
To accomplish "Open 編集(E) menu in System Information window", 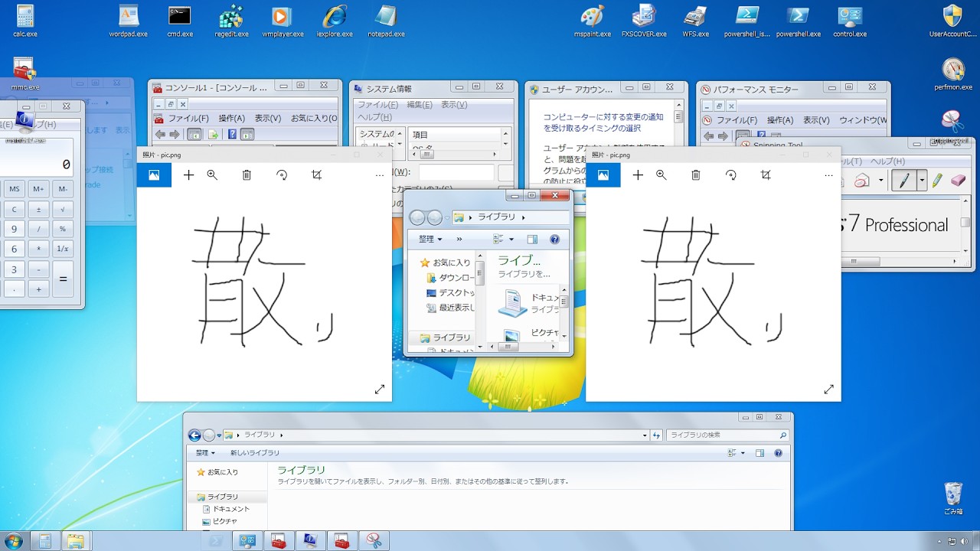I will tap(420, 105).
